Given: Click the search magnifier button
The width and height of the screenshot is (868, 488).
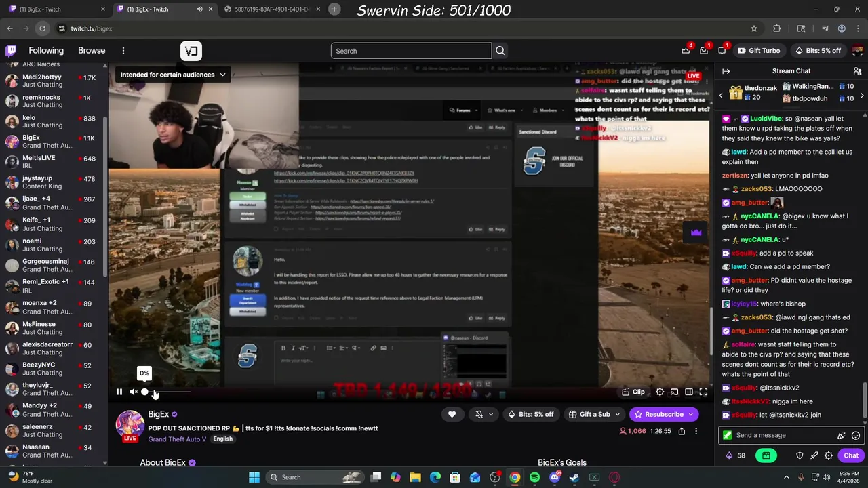Looking at the screenshot, I should [500, 51].
